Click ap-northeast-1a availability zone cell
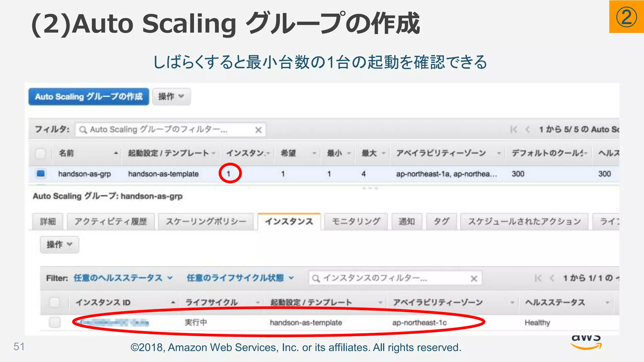Image resolution: width=644 pixels, height=362 pixels. click(x=446, y=174)
